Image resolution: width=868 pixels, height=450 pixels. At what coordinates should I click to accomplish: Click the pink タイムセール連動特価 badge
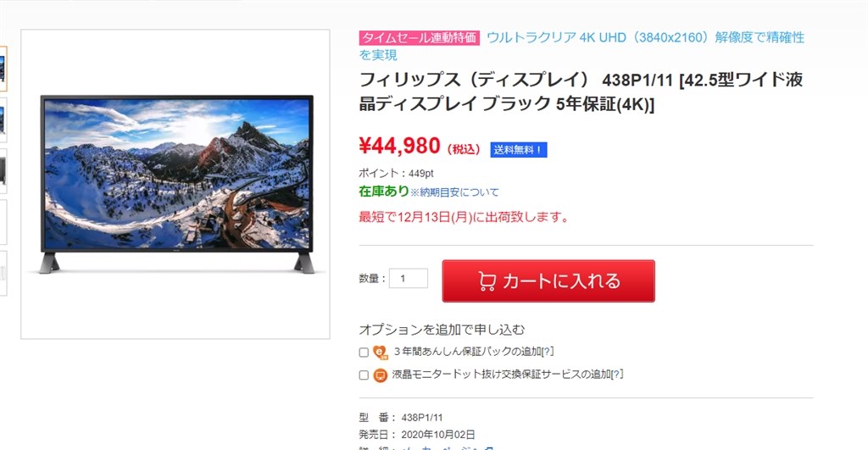tap(419, 37)
